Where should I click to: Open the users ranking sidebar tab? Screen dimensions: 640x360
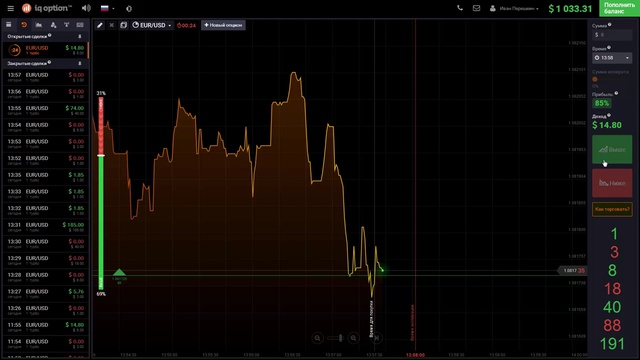point(53,25)
